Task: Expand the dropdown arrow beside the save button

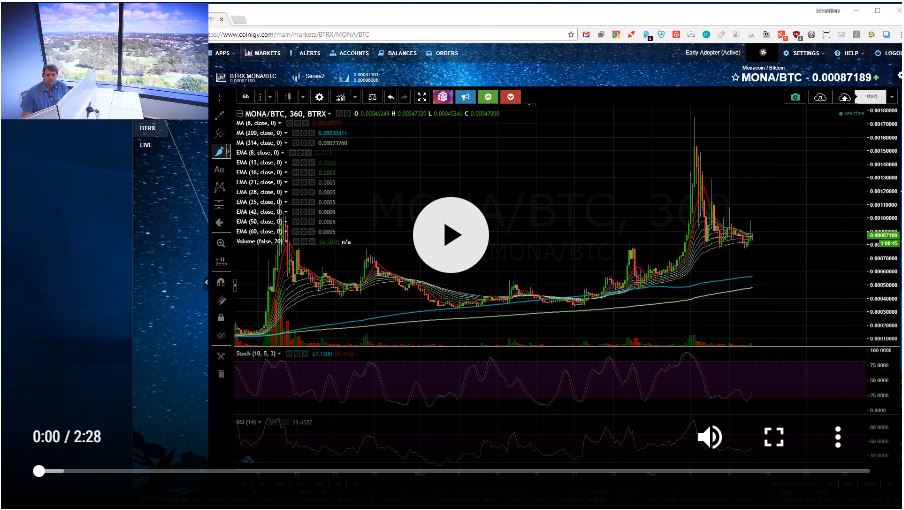Action: [x=892, y=97]
